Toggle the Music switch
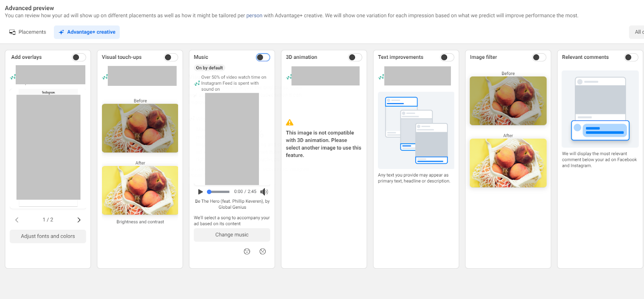This screenshot has height=299, width=644. click(x=263, y=57)
